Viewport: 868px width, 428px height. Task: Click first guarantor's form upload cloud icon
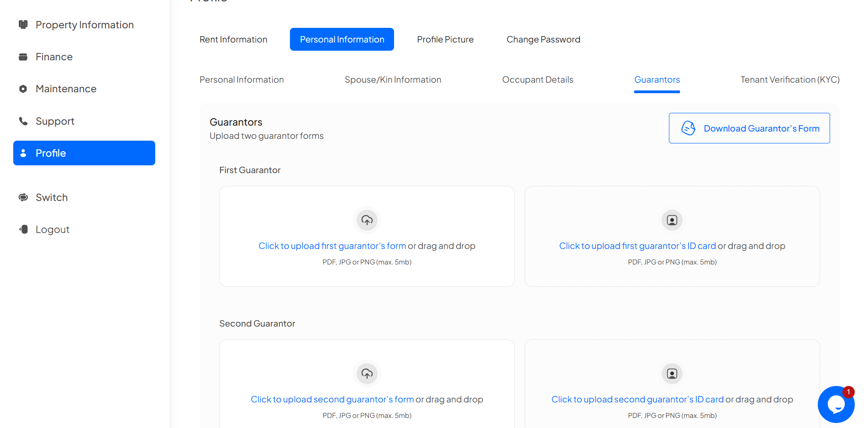click(367, 220)
